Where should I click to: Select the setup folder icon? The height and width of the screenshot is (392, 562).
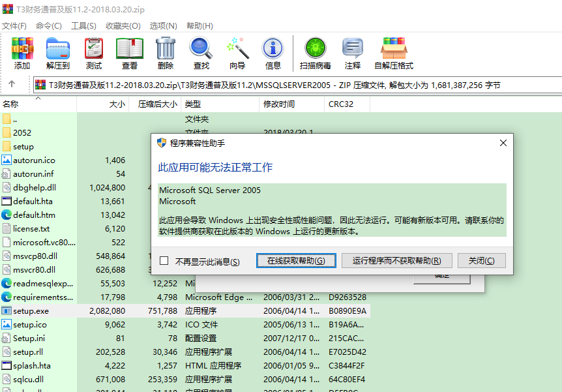click(7, 146)
